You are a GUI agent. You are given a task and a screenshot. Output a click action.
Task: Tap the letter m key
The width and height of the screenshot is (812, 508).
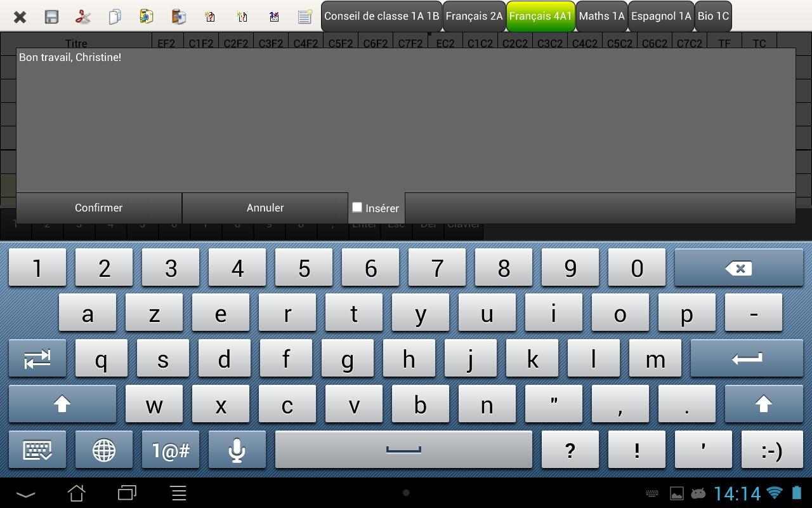click(x=655, y=358)
